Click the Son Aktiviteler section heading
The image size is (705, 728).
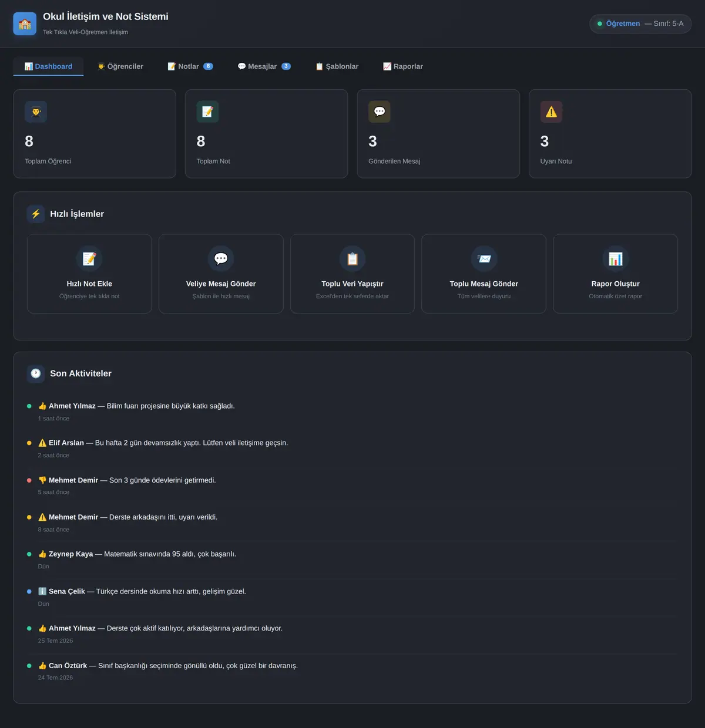point(80,373)
